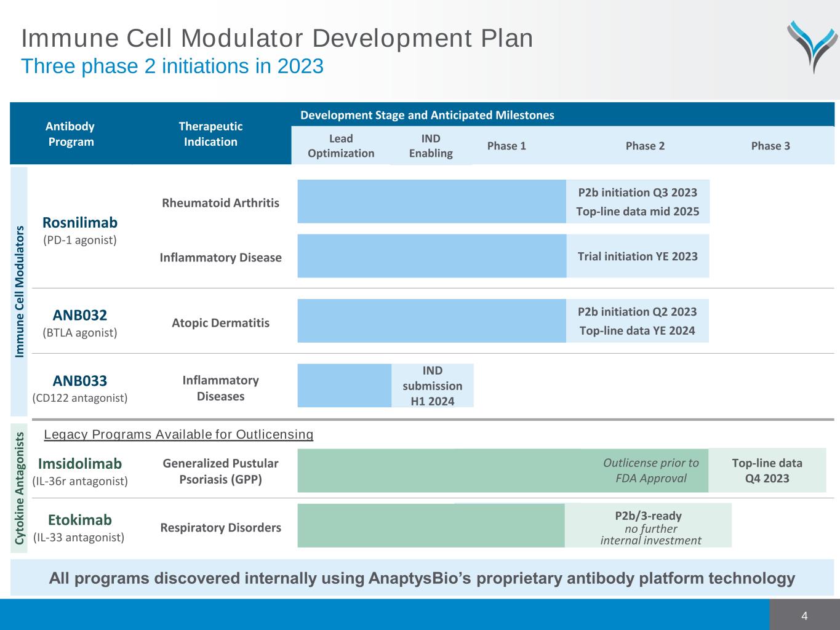Select the 'ANB033' program name

tap(80, 380)
